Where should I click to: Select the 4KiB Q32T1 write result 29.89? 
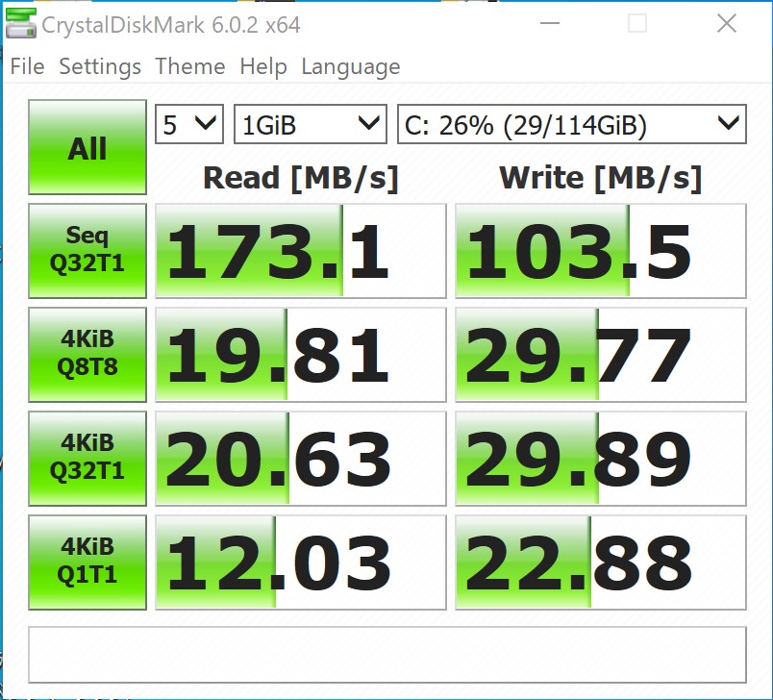click(601, 459)
